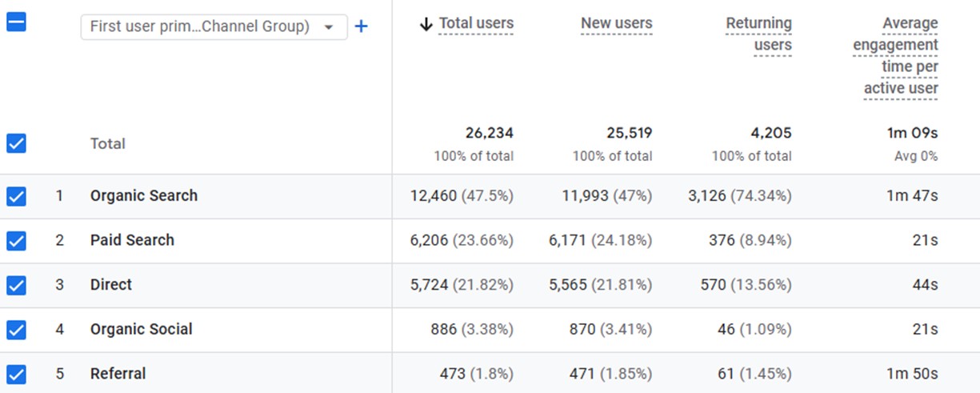Viewport: 980px width, 393px height.
Task: Sort by New users column header
Action: (616, 24)
